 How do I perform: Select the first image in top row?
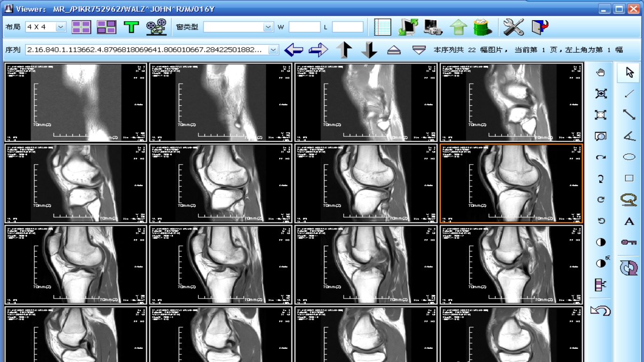pyautogui.click(x=76, y=102)
